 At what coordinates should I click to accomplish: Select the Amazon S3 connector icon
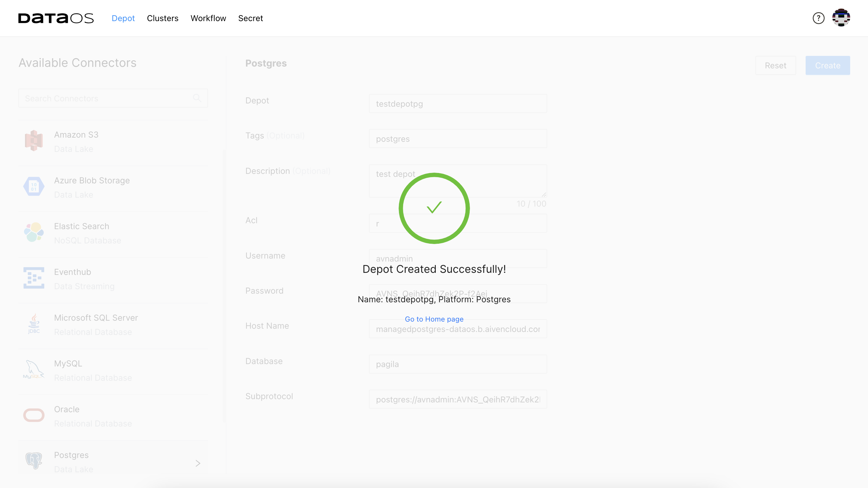34,141
